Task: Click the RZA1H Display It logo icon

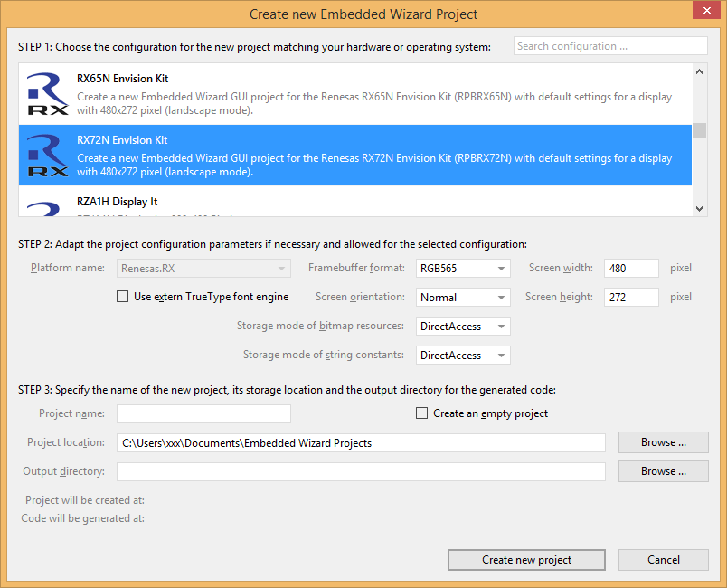Action: 47,207
